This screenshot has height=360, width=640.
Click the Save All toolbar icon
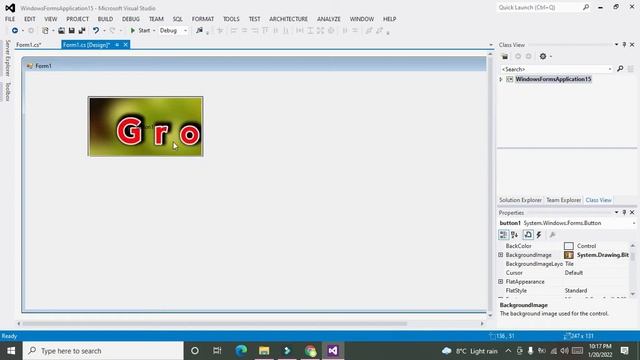tap(82, 31)
